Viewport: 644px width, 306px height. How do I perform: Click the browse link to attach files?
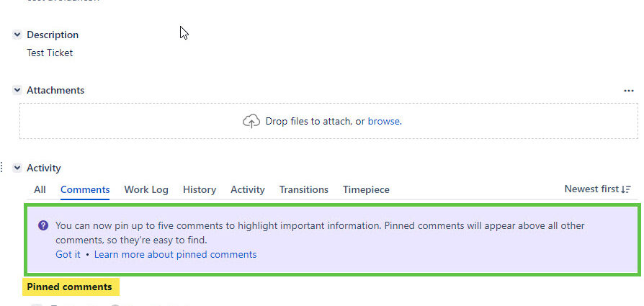click(384, 121)
